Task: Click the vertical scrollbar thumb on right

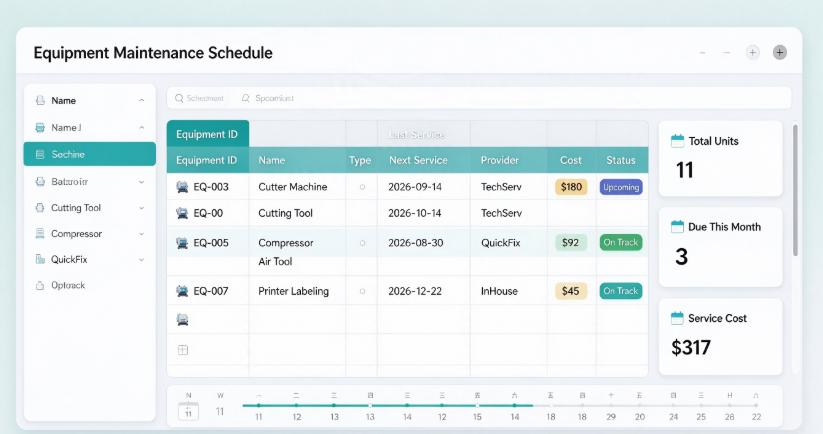Action: coord(795,190)
